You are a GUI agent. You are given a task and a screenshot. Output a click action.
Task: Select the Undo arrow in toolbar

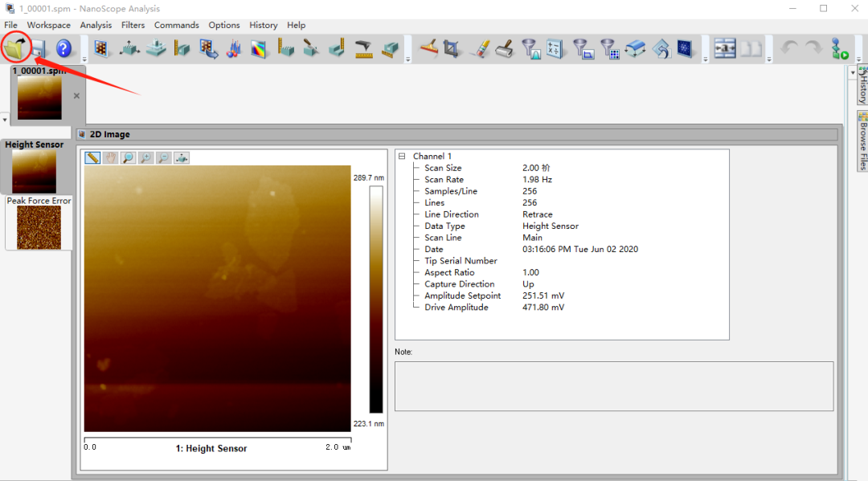(x=790, y=49)
